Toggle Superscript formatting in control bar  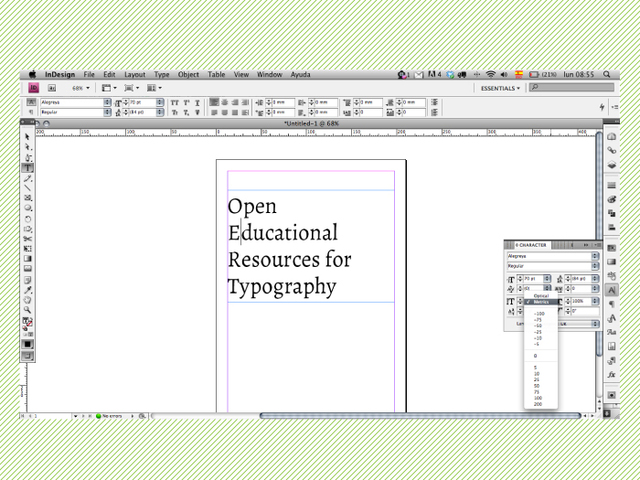tap(186, 103)
